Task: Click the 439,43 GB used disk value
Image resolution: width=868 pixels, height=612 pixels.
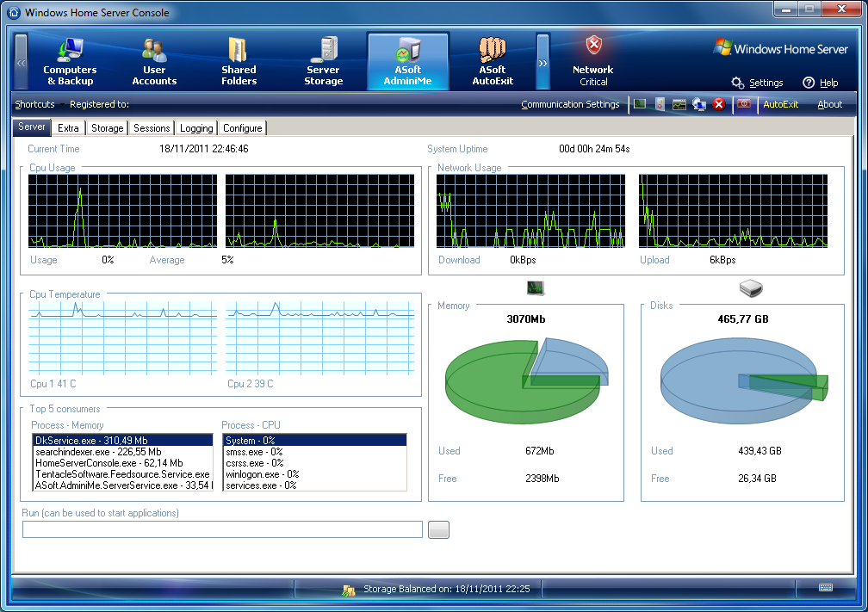Action: [x=759, y=451]
